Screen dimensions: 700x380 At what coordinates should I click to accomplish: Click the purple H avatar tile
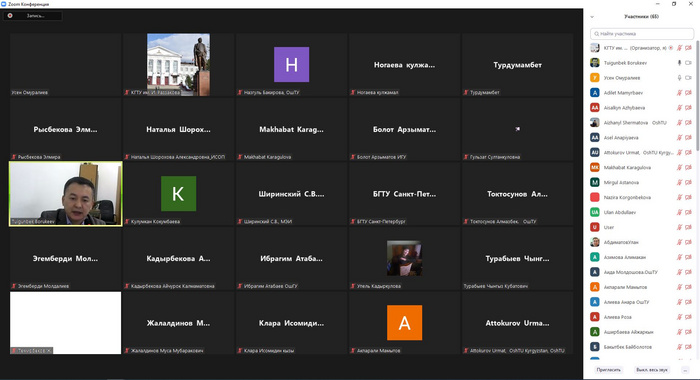291,64
